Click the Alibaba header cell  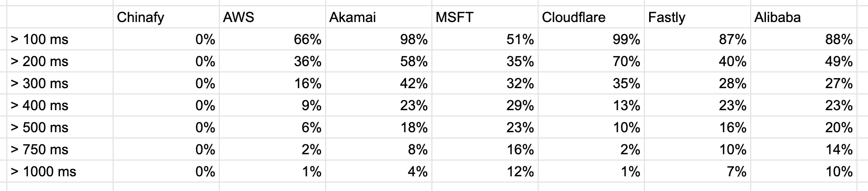tap(803, 17)
